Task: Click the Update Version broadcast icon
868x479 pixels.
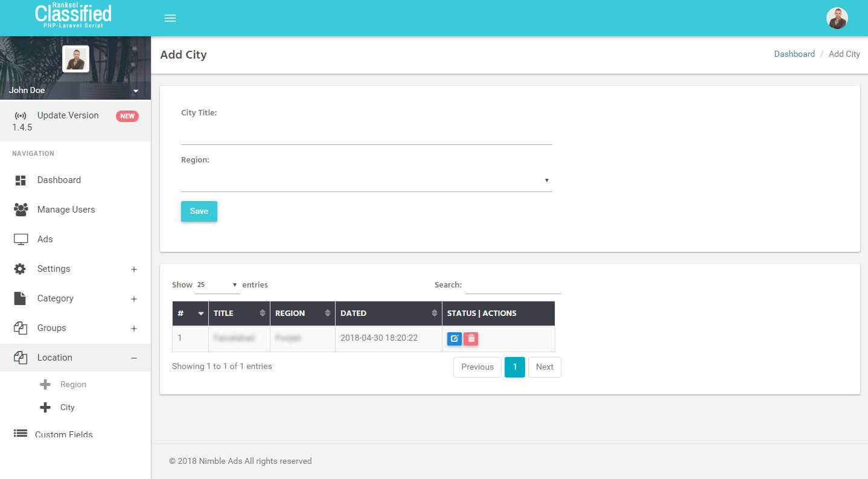Action: pyautogui.click(x=21, y=115)
